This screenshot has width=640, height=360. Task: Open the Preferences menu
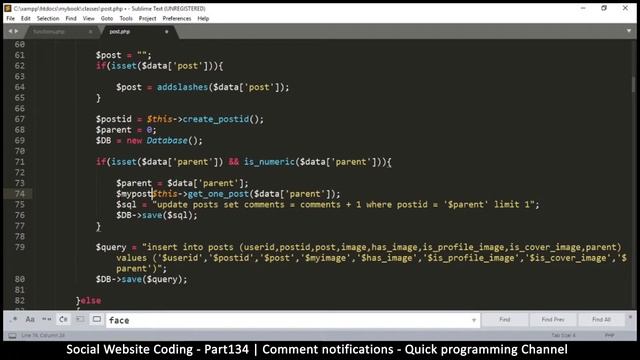[x=177, y=18]
